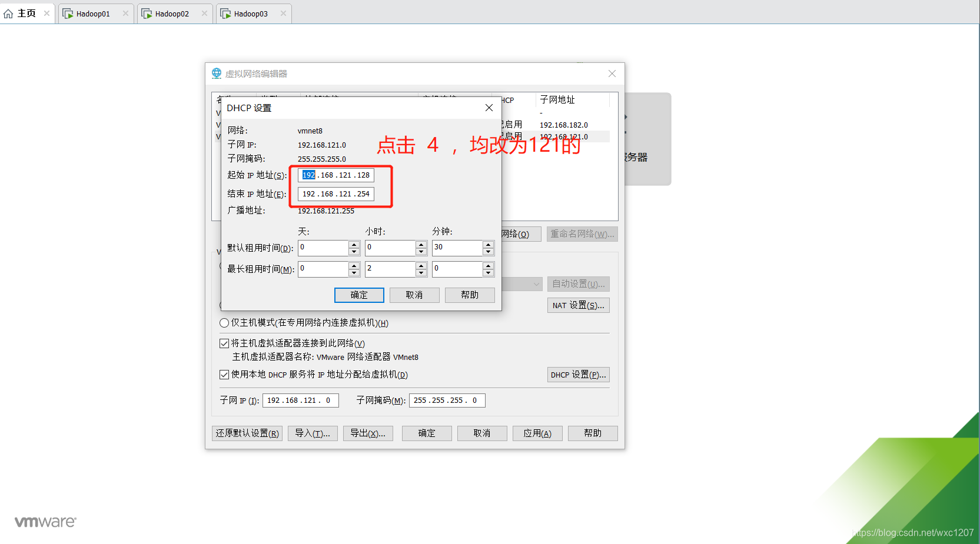Image resolution: width=980 pixels, height=544 pixels.
Task: Click maximum lease hours field showing 2
Action: click(390, 269)
